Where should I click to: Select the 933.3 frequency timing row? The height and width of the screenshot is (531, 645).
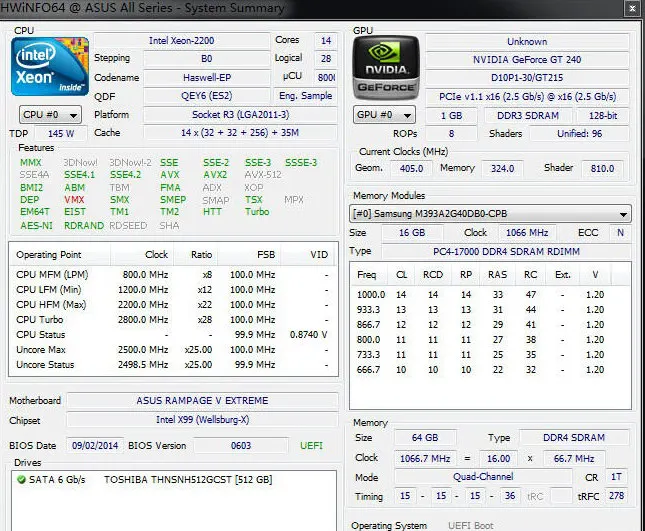pos(490,310)
